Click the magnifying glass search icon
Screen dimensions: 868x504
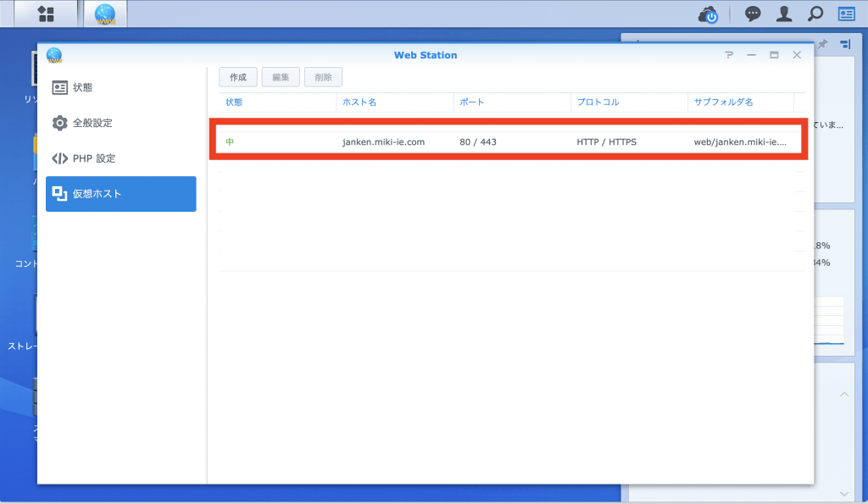pos(815,14)
